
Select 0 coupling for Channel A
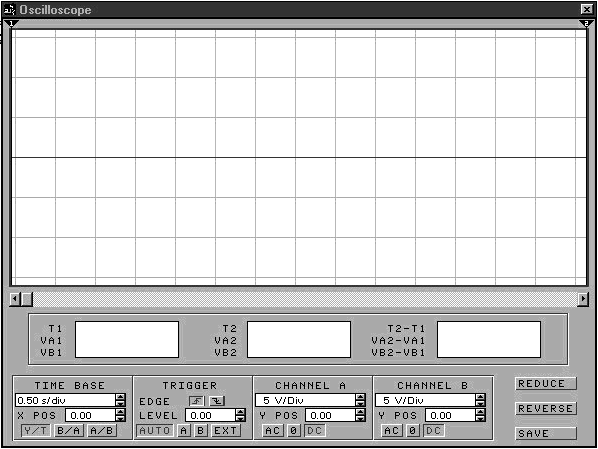(293, 431)
